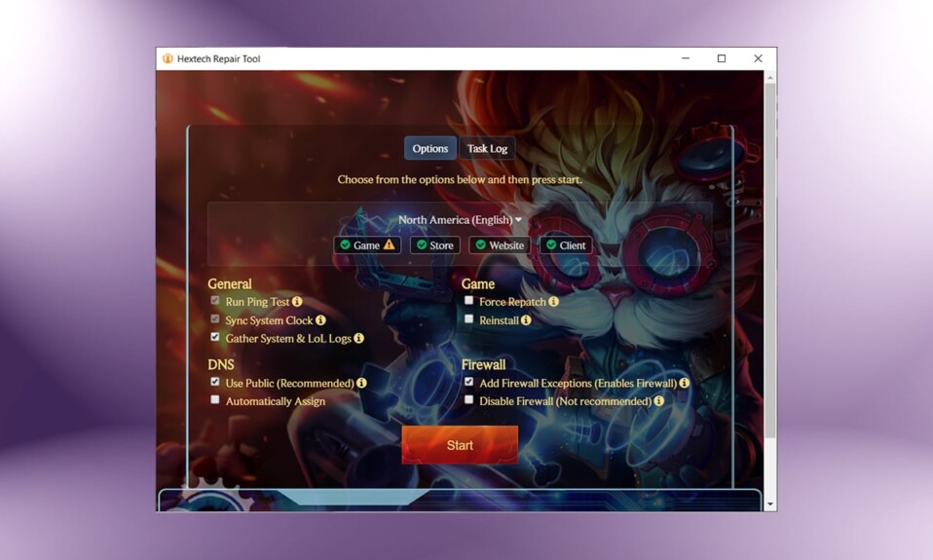The height and width of the screenshot is (560, 933).
Task: Click the info icon beside Force Repatch
Action: click(553, 302)
